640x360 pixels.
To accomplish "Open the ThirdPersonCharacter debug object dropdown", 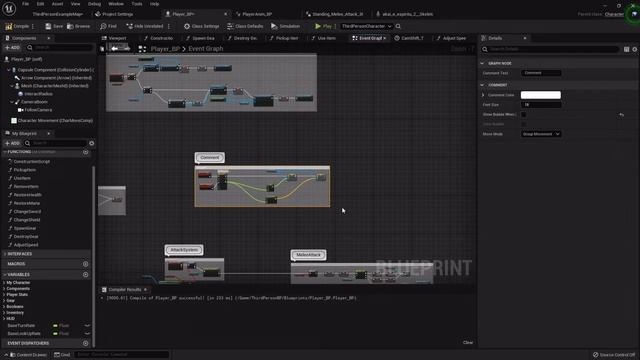I will tap(366, 26).
